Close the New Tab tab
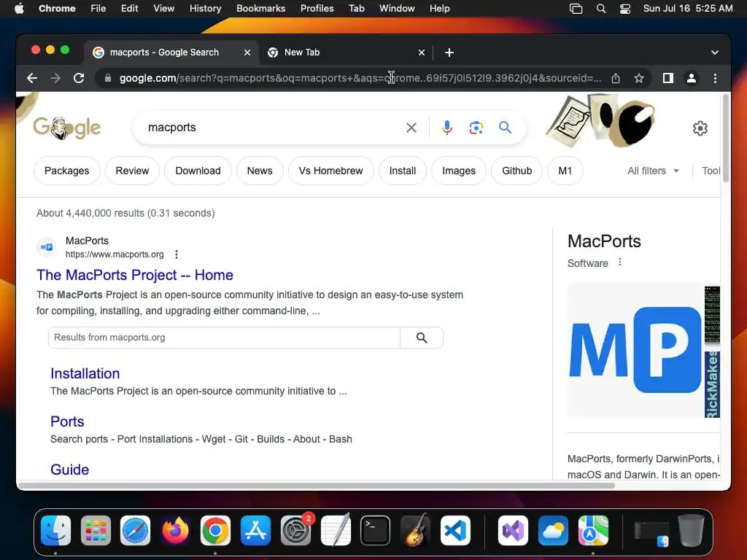 tap(421, 52)
